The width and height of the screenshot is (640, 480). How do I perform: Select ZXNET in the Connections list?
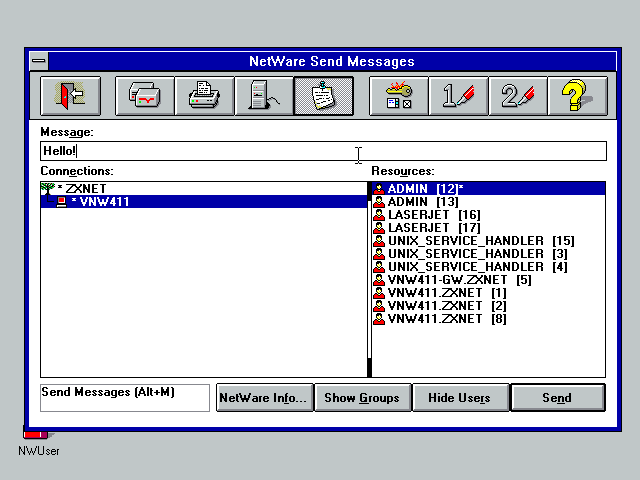click(x=204, y=189)
